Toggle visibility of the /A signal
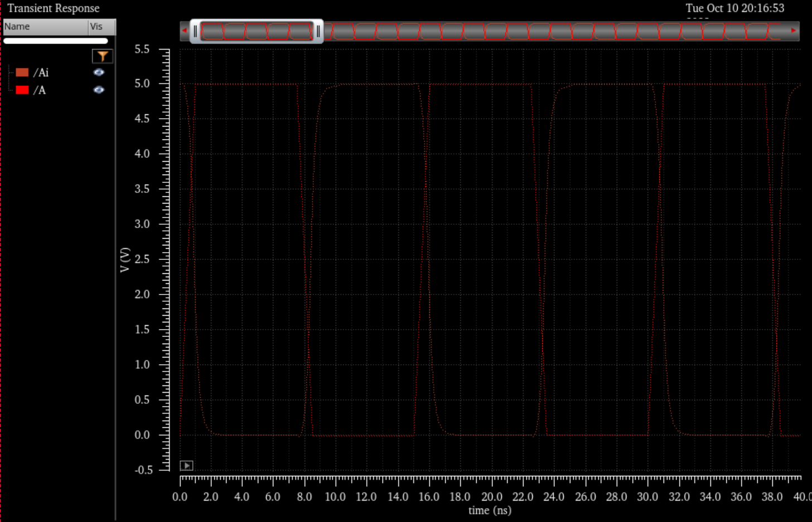Screen dimensions: 812x522 click(99, 90)
